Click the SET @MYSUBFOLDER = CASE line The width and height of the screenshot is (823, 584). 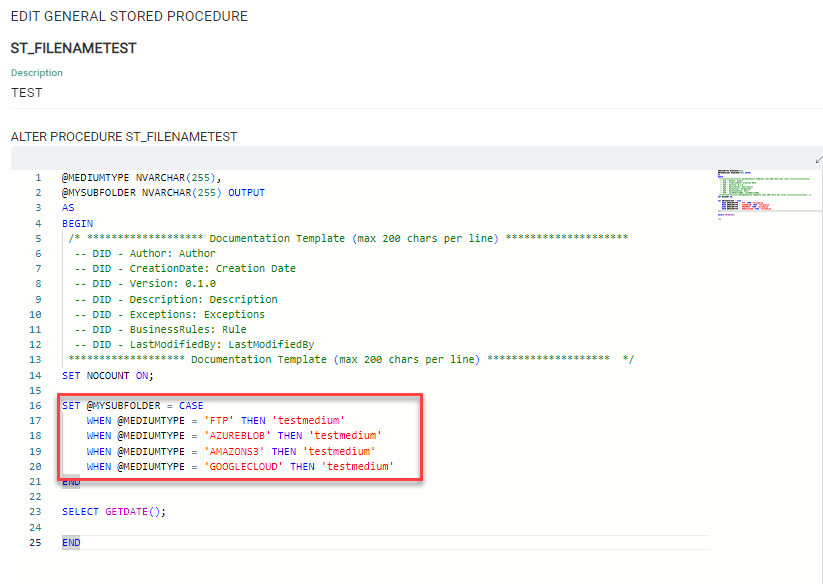[x=132, y=406]
